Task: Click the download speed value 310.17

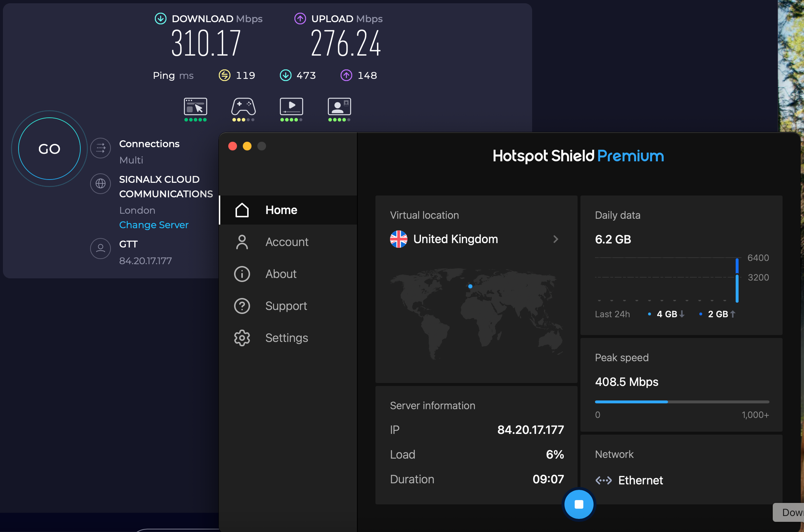Action: [206, 44]
